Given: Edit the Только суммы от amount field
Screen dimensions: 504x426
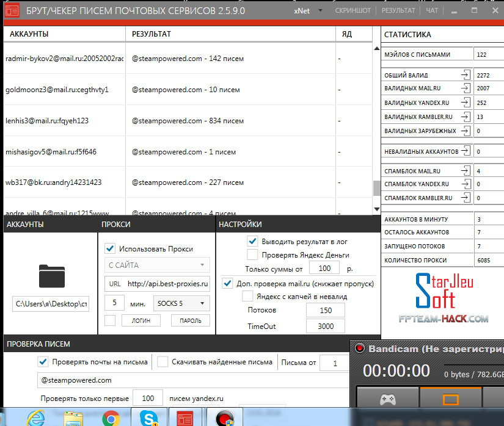Looking at the screenshot, I should pos(324,268).
